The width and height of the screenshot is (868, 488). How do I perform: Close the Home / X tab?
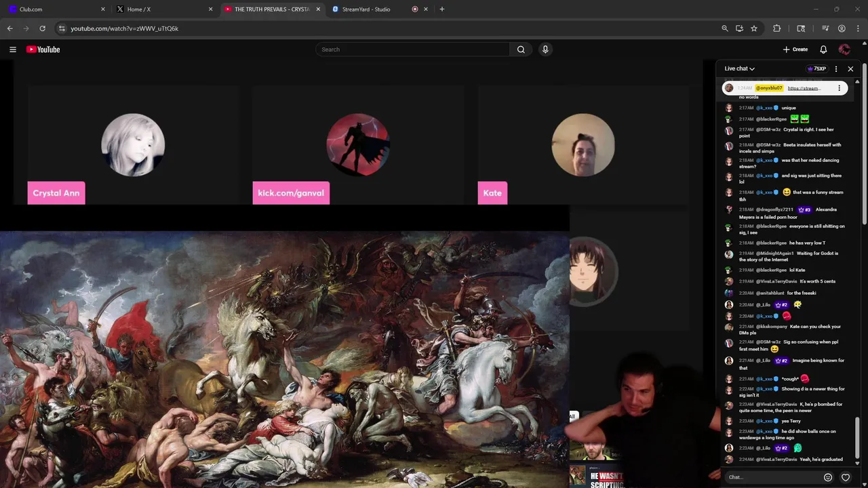[x=211, y=9]
